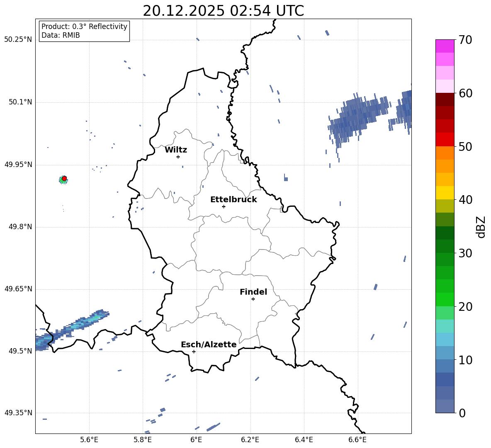Click the 5.6°E longitude label
The height and width of the screenshot is (448, 491).
tap(89, 440)
